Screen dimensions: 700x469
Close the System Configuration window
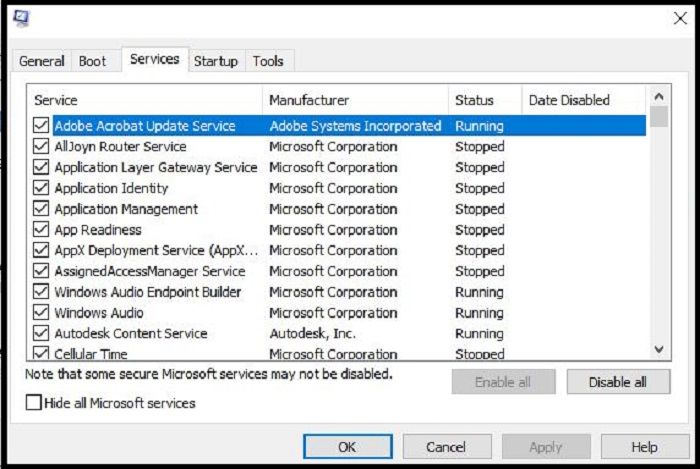[680, 19]
